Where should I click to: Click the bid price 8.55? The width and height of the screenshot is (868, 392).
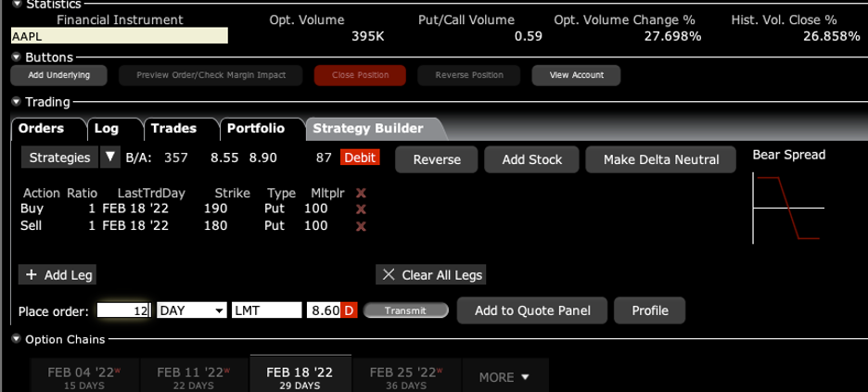tap(224, 158)
